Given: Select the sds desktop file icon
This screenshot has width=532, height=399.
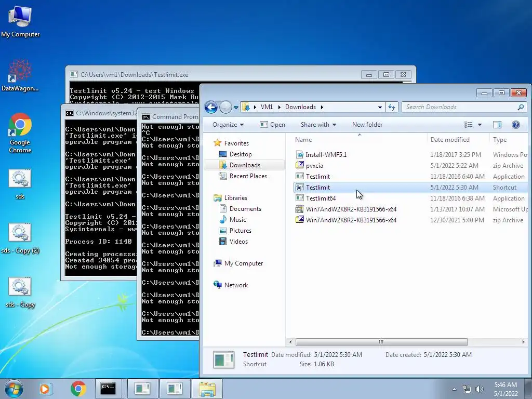Looking at the screenshot, I should pyautogui.click(x=20, y=184).
